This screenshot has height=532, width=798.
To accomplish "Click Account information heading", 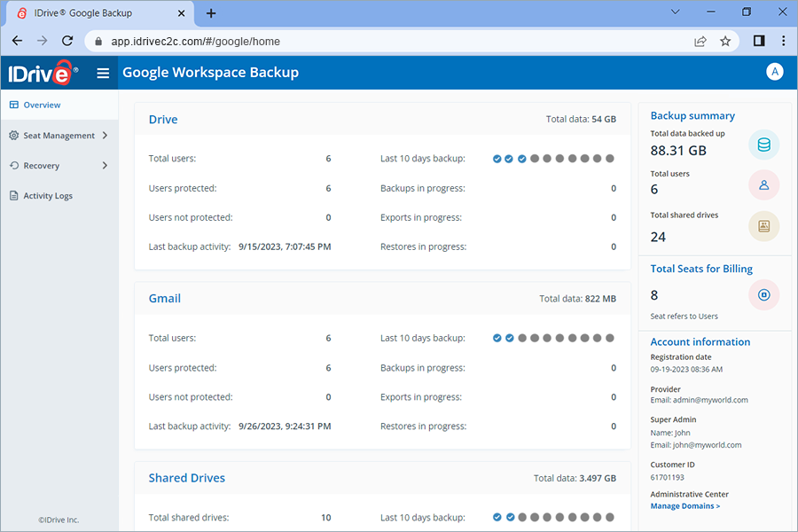I will coord(700,342).
